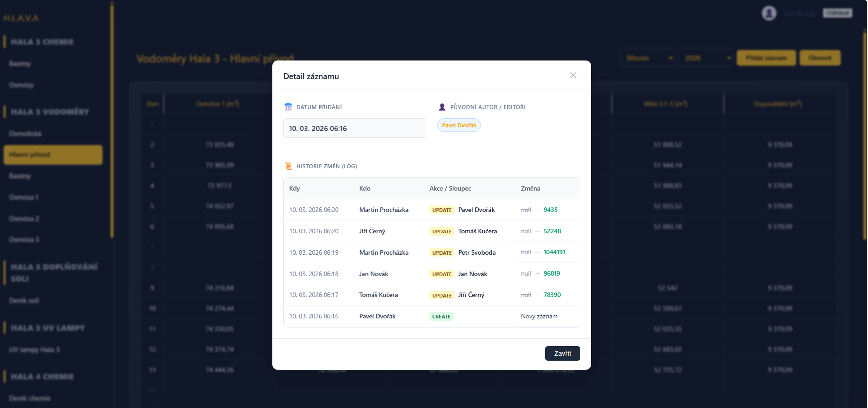Select Hlavní přívod in sidebar

click(53, 155)
